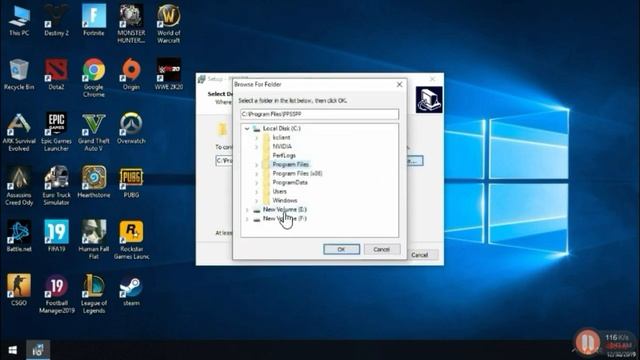
Task: Launch Grand Theft Auto V shortcut
Action: [x=93, y=132]
